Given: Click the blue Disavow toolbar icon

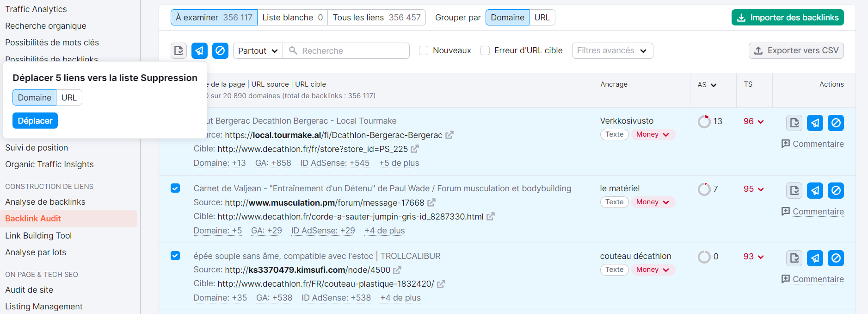Looking at the screenshot, I should [220, 50].
